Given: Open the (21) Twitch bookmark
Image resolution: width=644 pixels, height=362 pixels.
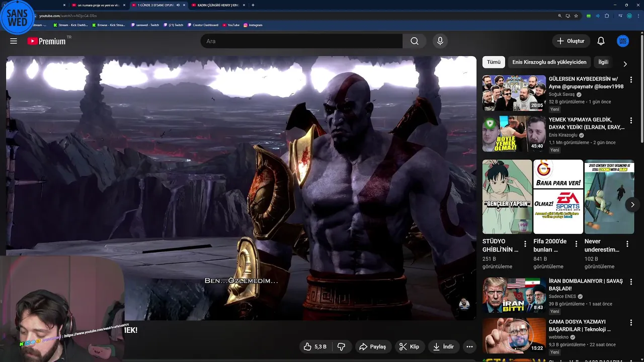Looking at the screenshot, I should tap(174, 25).
